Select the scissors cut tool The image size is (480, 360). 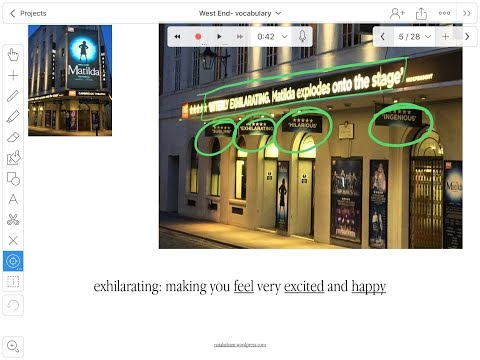(x=13, y=220)
